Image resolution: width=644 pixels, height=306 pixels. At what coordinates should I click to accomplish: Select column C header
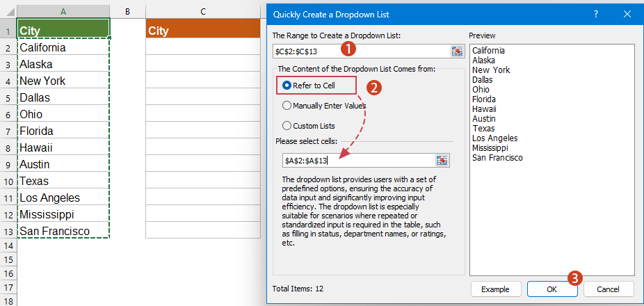(203, 12)
